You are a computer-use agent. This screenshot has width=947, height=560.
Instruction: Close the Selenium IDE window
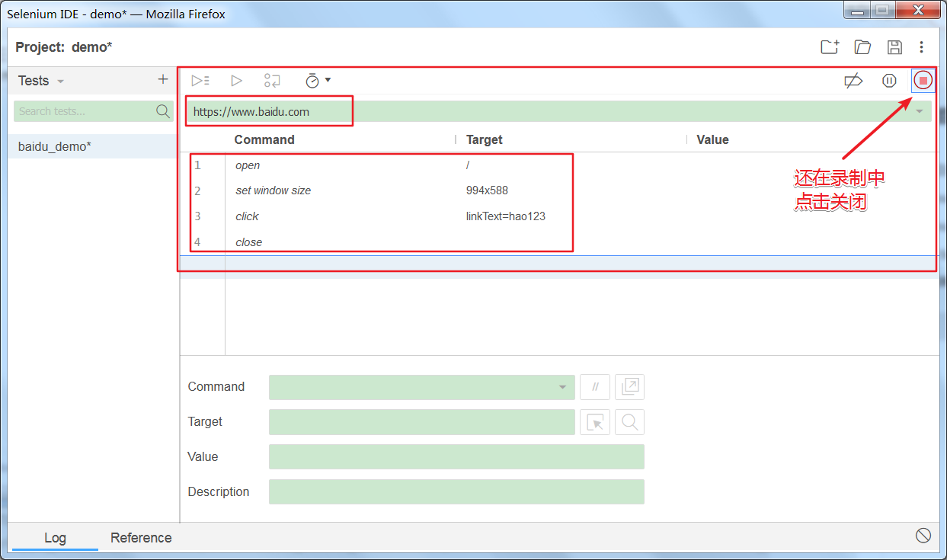[x=917, y=11]
